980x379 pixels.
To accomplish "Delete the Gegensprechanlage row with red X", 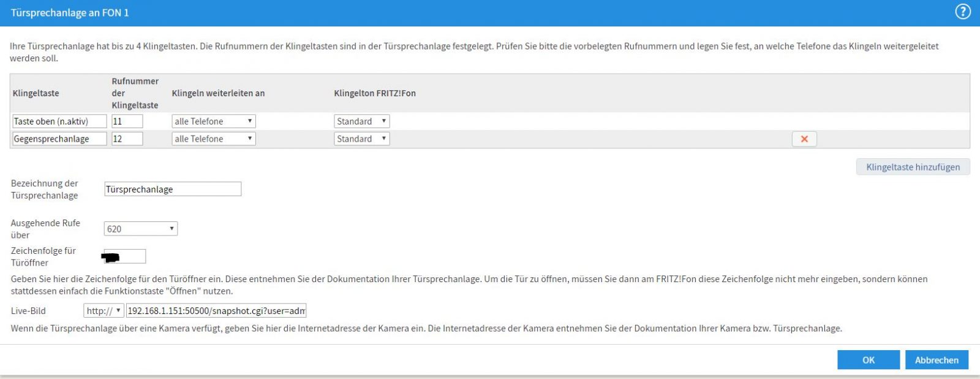I will (804, 139).
